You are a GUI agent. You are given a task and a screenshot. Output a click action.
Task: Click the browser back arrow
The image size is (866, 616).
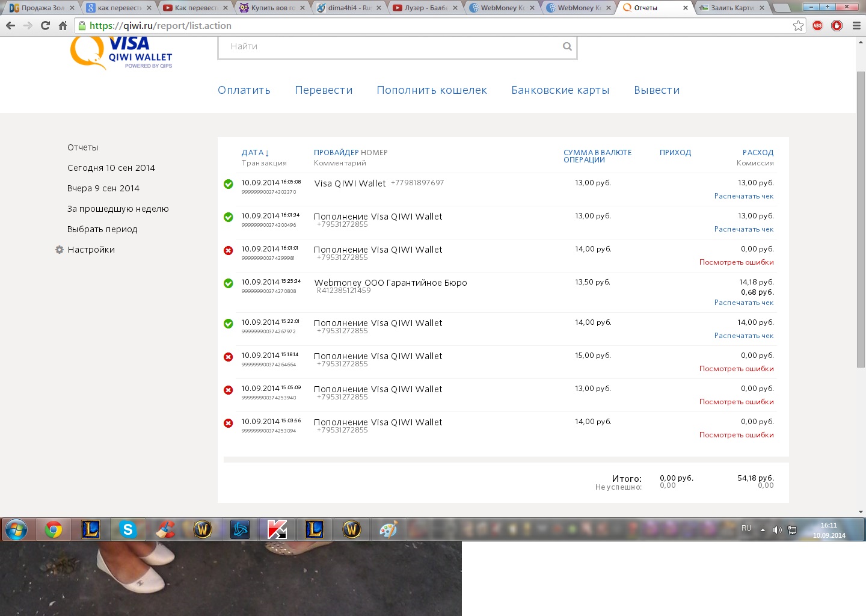(10, 26)
